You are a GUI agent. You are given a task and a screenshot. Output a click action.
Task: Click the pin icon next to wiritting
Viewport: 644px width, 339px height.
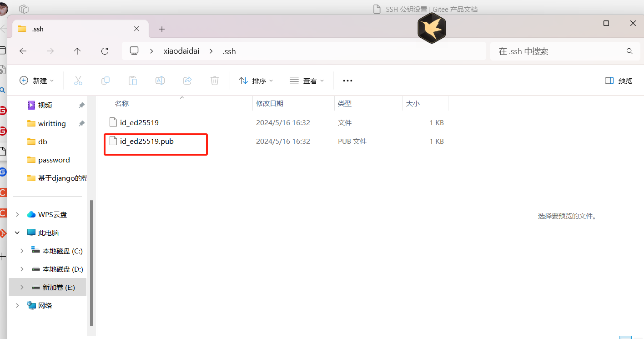pos(81,123)
